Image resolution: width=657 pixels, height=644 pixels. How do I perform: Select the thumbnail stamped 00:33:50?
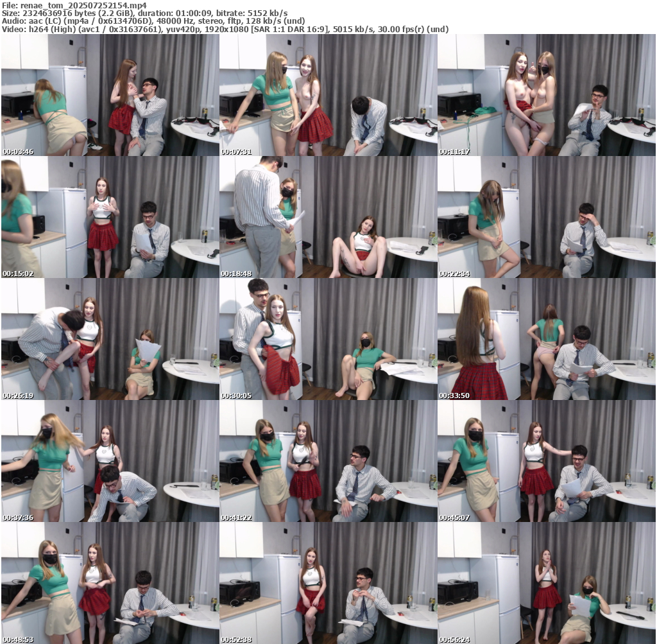(x=546, y=339)
